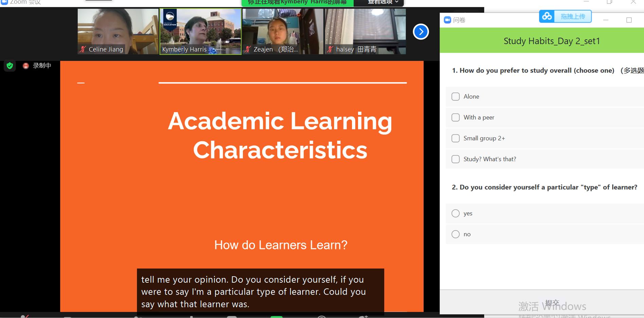Enable the "Study? What's that?" checkbox
Image resolution: width=644 pixels, height=318 pixels.
pos(455,159)
